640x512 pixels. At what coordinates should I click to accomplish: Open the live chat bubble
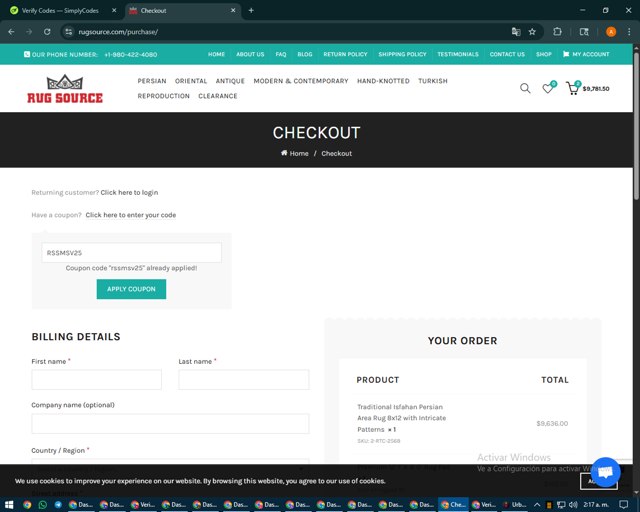click(x=605, y=472)
